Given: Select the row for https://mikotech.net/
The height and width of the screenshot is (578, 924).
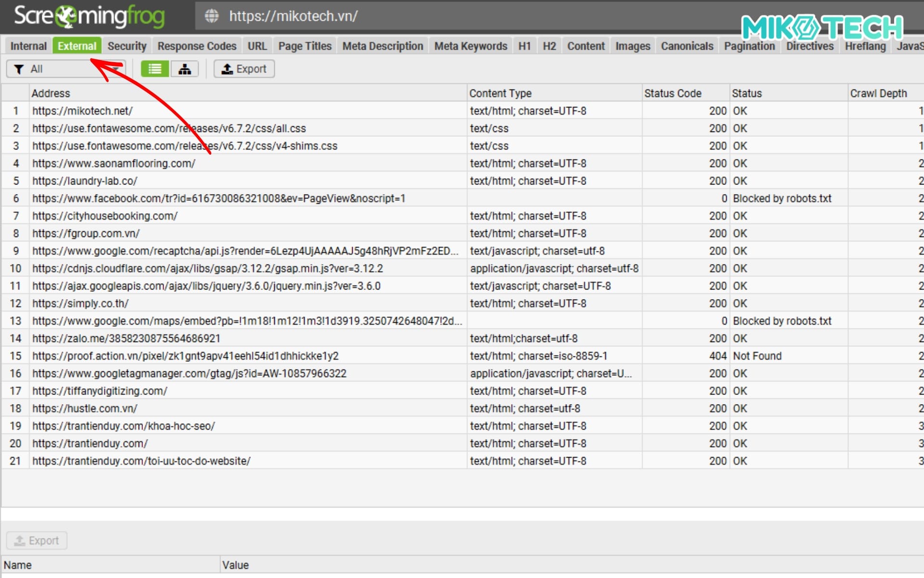Looking at the screenshot, I should click(82, 111).
